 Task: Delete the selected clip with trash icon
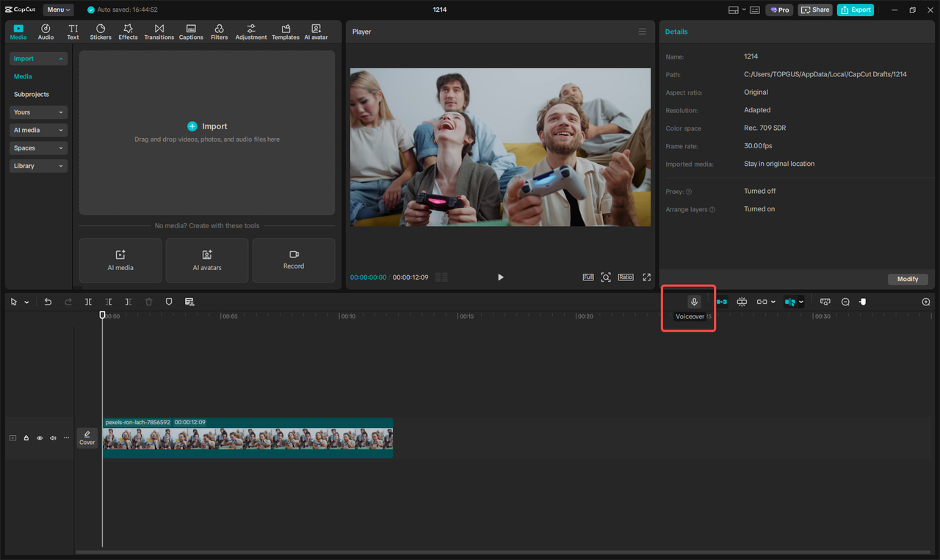pos(148,301)
